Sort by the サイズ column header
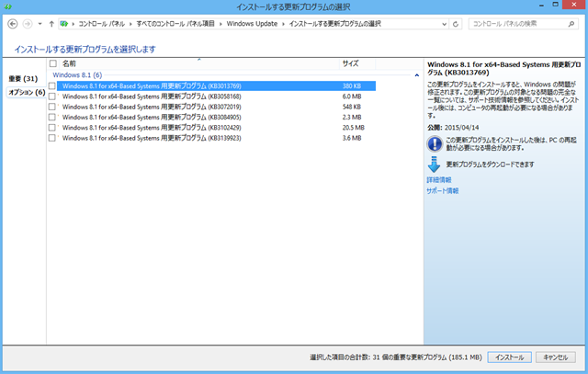 357,63
